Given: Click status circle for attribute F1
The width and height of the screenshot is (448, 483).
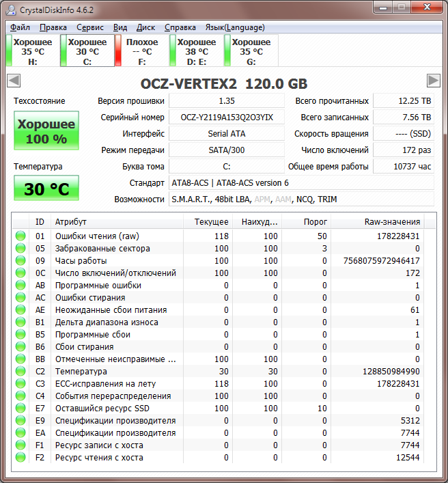Looking at the screenshot, I should coord(20,445).
